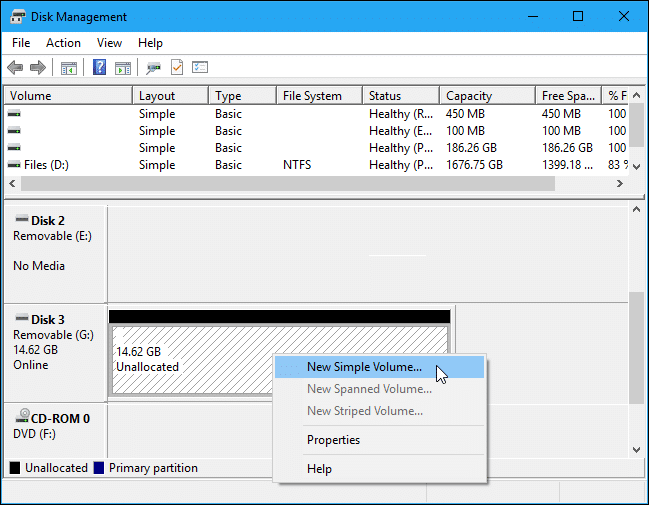Click the Forward arrow toolbar icon
This screenshot has height=505, width=649.
tap(38, 68)
